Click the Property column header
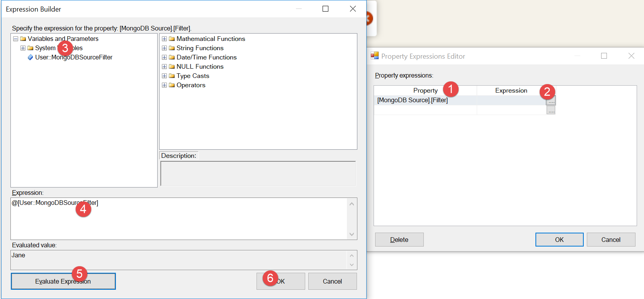This screenshot has height=299, width=644. pyautogui.click(x=425, y=90)
